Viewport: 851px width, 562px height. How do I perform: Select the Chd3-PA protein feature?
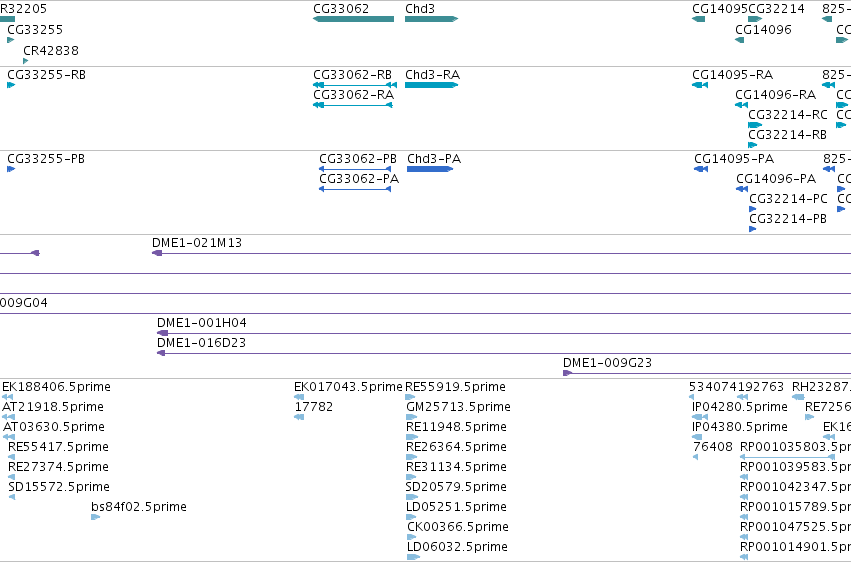(x=430, y=169)
